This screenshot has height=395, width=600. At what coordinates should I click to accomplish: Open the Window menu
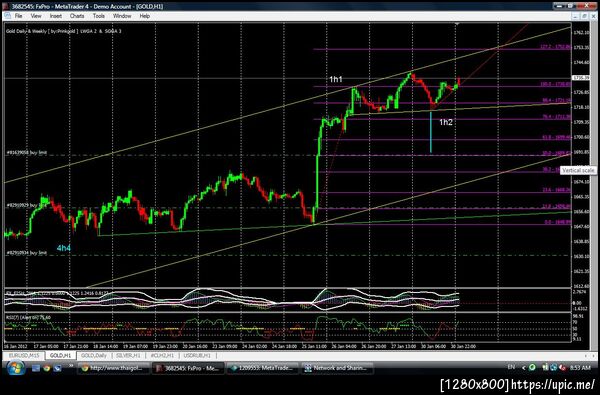click(122, 16)
